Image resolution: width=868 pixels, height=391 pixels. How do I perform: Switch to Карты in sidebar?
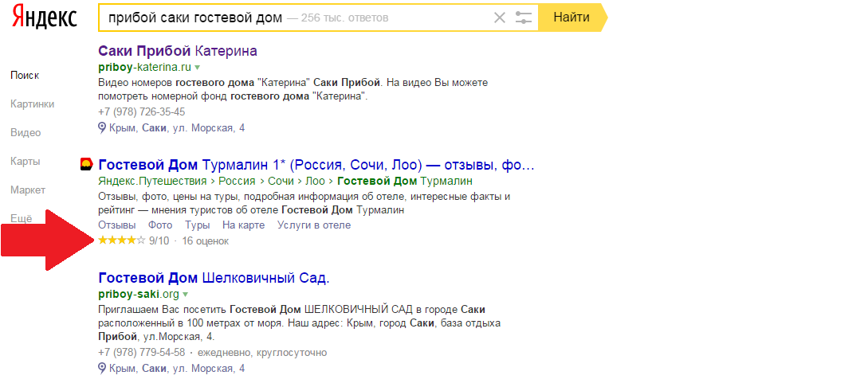25,162
